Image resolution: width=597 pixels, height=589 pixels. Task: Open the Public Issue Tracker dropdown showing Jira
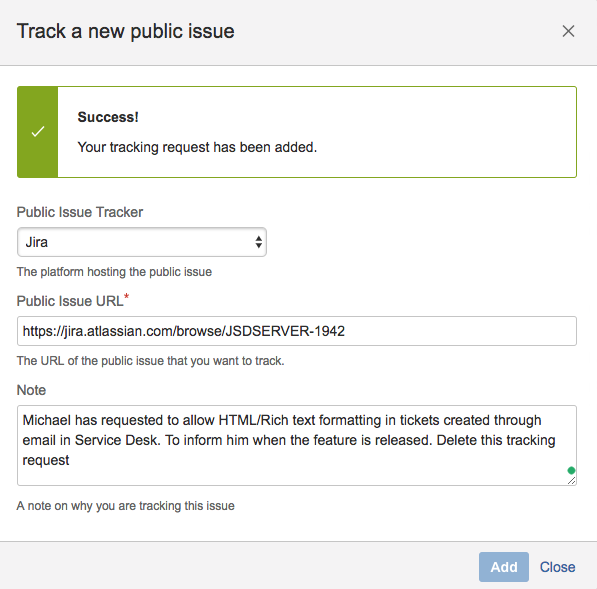(x=142, y=242)
